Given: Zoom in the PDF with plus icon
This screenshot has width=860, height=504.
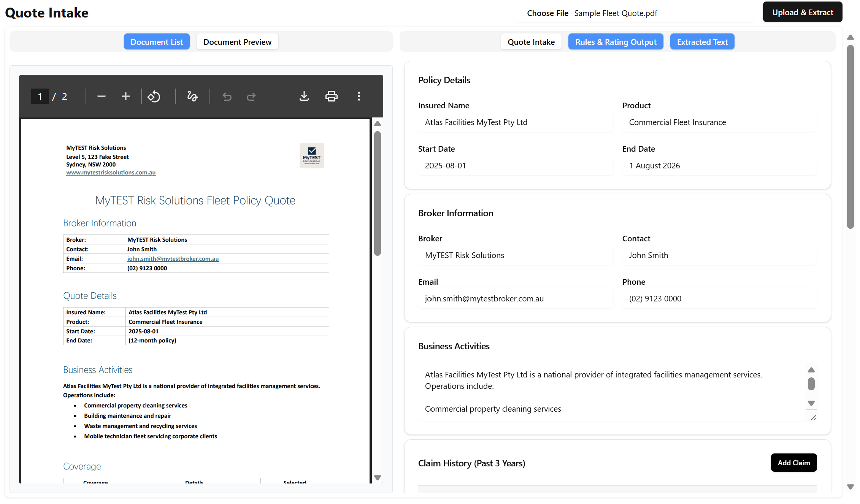Looking at the screenshot, I should [x=125, y=97].
